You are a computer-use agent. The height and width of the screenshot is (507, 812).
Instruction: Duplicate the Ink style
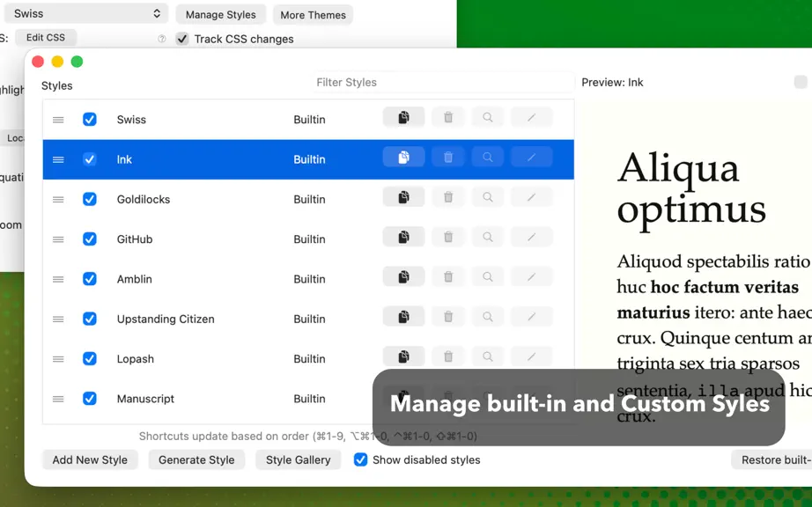pyautogui.click(x=403, y=158)
